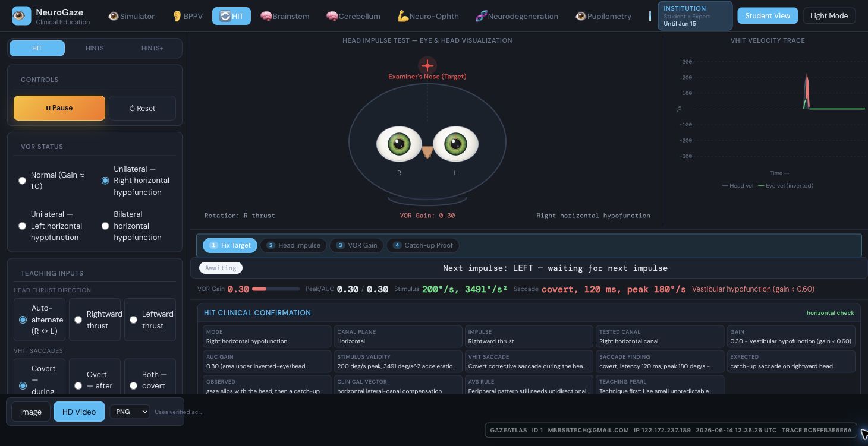Select Normal (Gain ≈ 1.0) VOR status
The height and width of the screenshot is (446, 868).
54,181
